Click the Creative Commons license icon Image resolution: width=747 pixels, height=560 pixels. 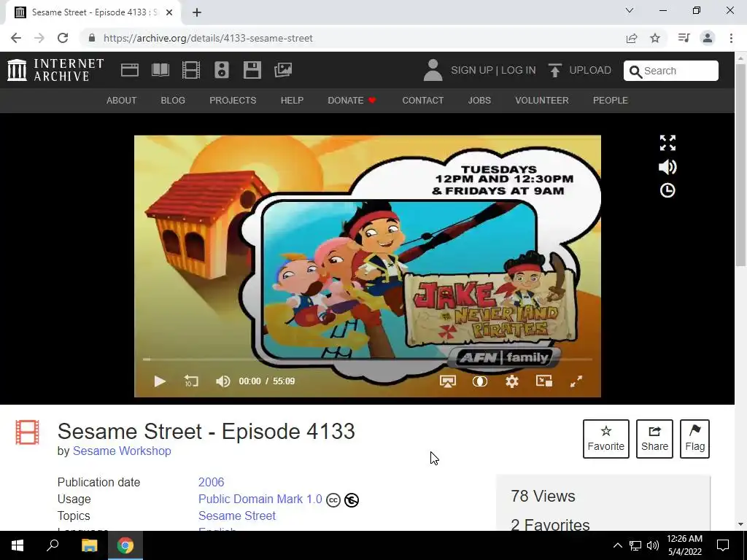[333, 500]
